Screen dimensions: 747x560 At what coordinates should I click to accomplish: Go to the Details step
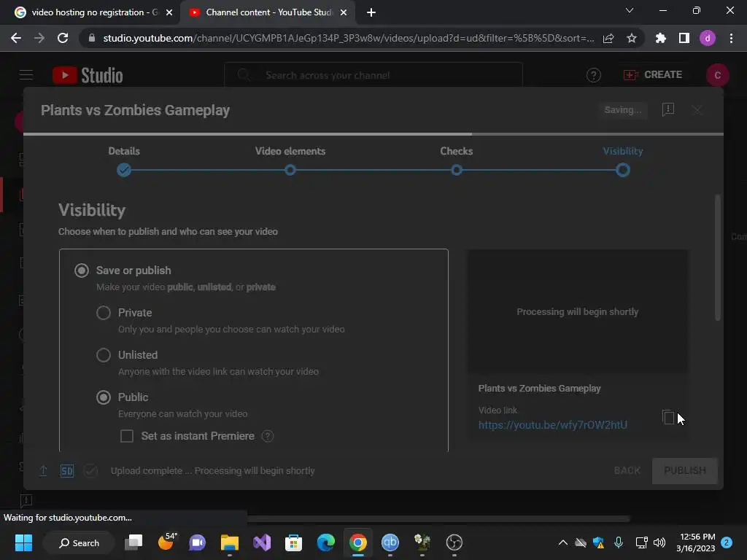[124, 161]
